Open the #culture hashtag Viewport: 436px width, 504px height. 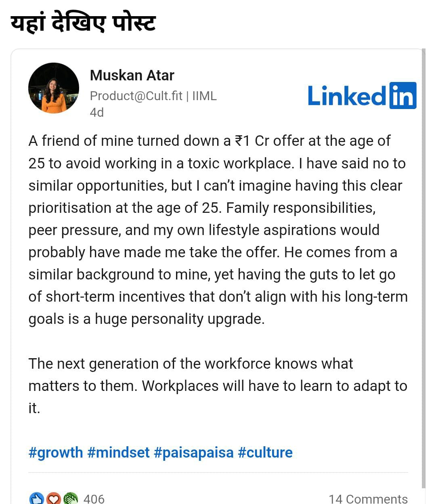tap(265, 453)
